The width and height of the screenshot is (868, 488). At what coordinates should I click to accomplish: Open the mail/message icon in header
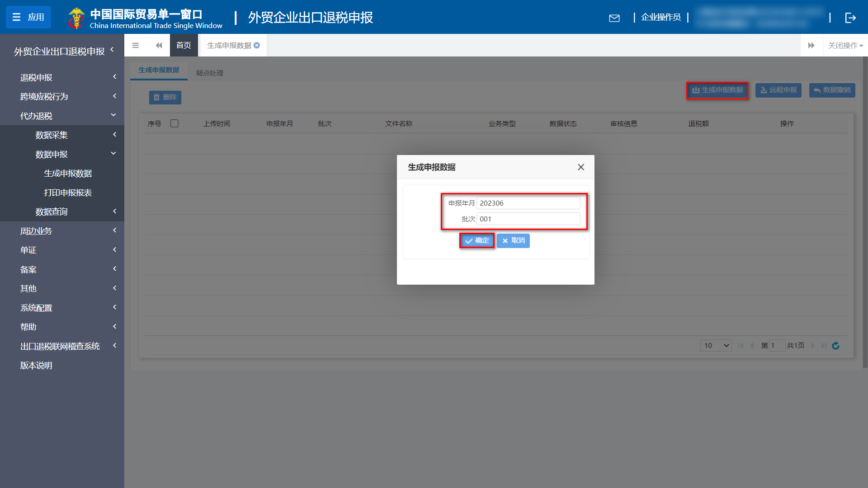[x=614, y=18]
